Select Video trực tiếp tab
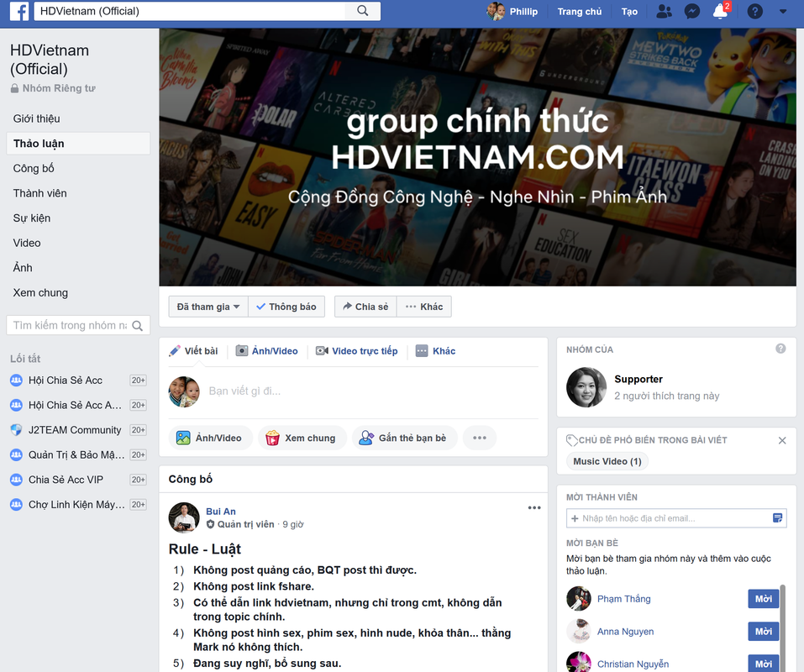Image resolution: width=804 pixels, height=672 pixels. [357, 350]
